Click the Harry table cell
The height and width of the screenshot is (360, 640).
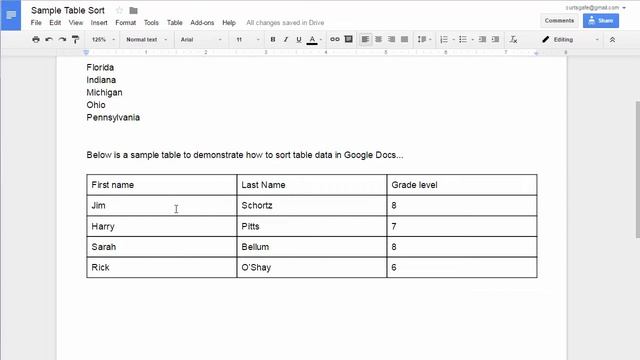click(x=162, y=226)
